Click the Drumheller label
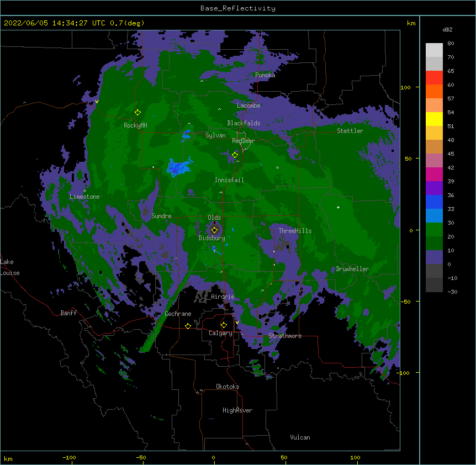 tap(352, 269)
